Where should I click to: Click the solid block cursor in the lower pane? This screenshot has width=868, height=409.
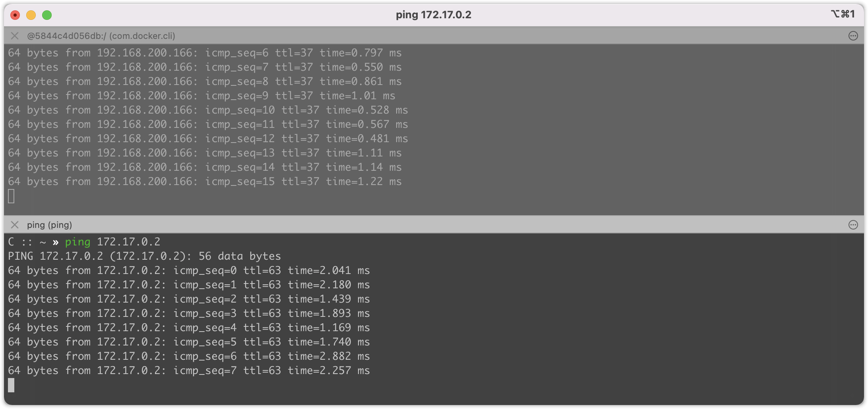[11, 385]
